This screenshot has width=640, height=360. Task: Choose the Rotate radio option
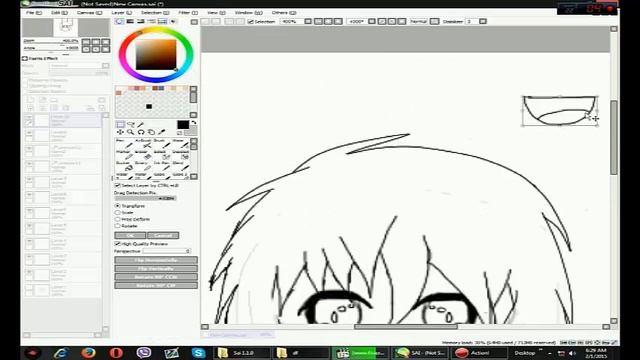click(118, 226)
